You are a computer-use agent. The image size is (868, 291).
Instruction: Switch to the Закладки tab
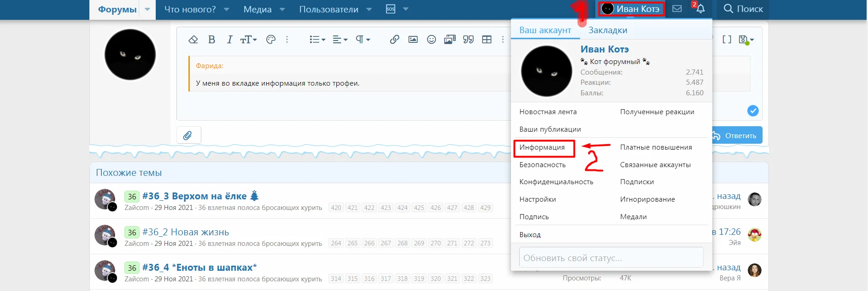(608, 30)
